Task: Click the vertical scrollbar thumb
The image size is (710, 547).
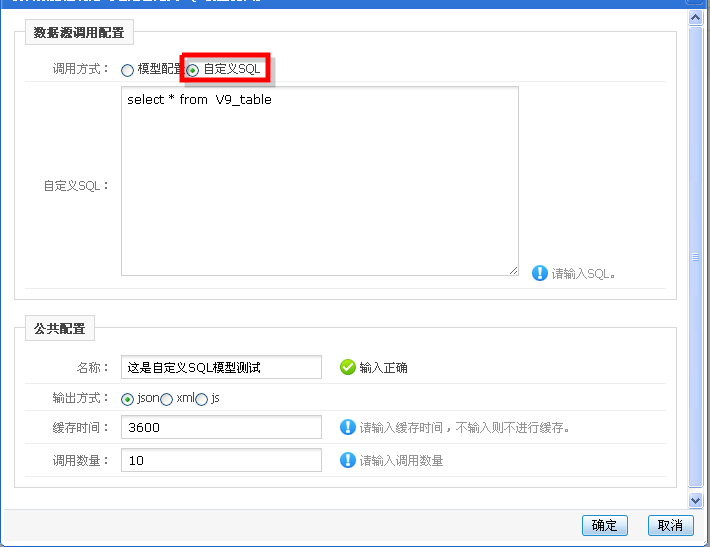Action: pyautogui.click(x=696, y=257)
